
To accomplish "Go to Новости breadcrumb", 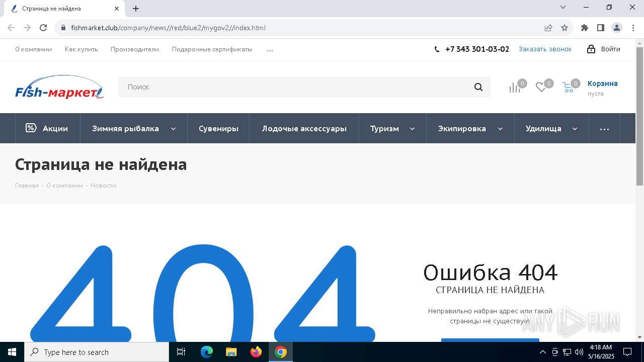I will (x=103, y=186).
